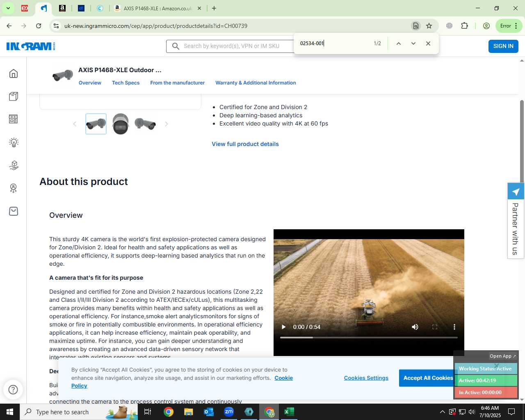Click Partner with us paper plane icon

click(516, 192)
